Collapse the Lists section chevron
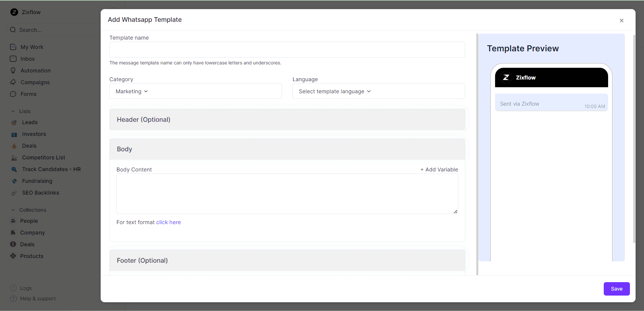This screenshot has height=311, width=644. point(13,111)
